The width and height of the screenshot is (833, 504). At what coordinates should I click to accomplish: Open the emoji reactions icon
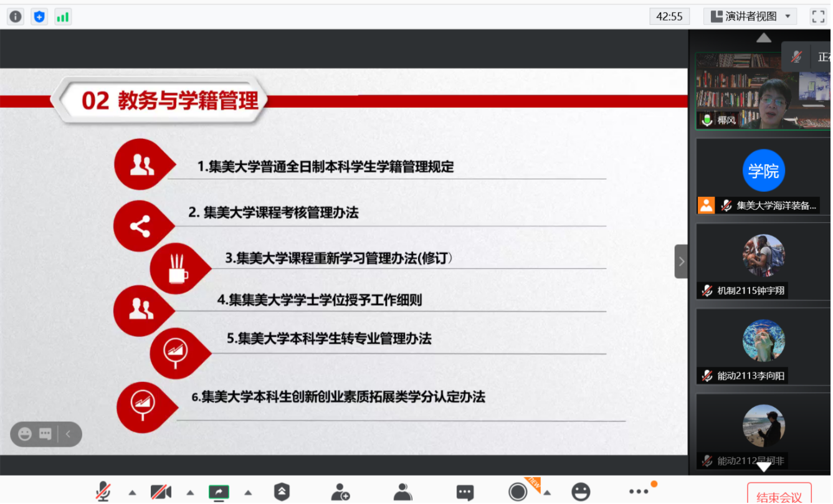coord(581,492)
